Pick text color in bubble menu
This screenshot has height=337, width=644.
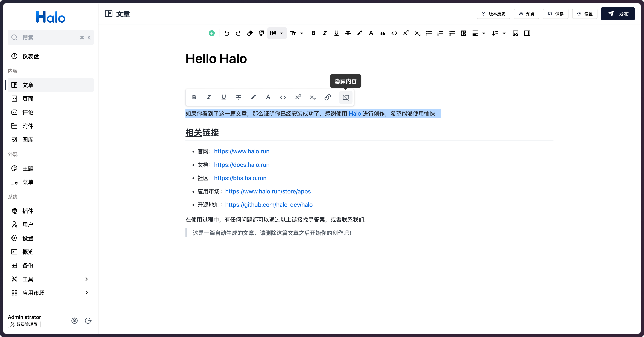click(268, 97)
